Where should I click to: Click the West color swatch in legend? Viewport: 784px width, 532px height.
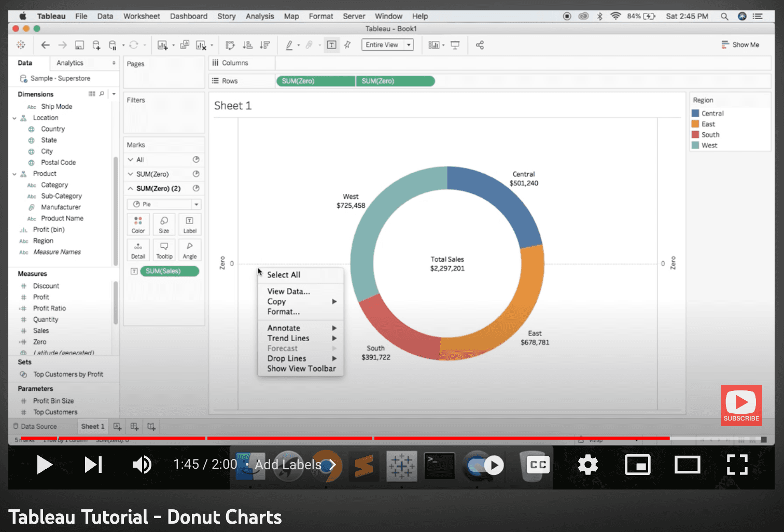tap(695, 145)
